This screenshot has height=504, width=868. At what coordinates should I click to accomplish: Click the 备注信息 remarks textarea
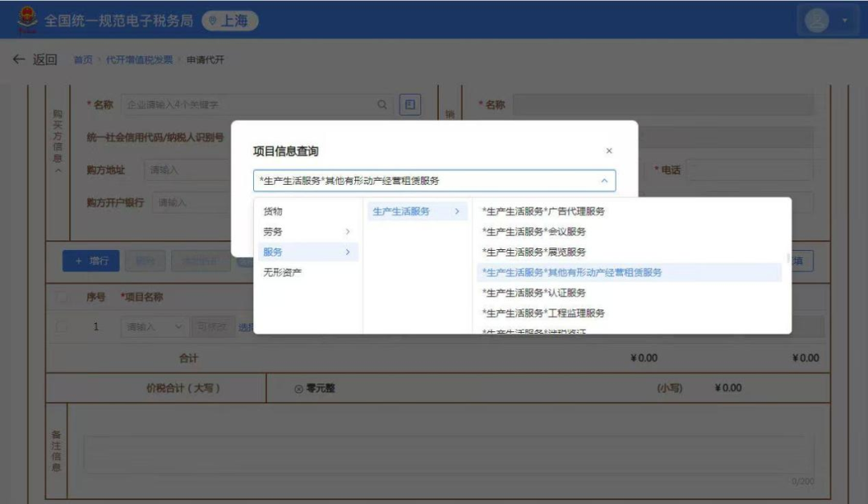coord(449,454)
